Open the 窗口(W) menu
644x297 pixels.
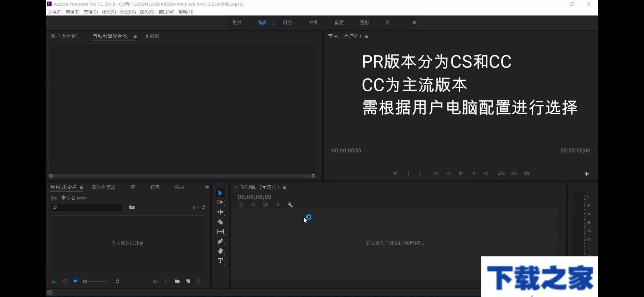166,12
